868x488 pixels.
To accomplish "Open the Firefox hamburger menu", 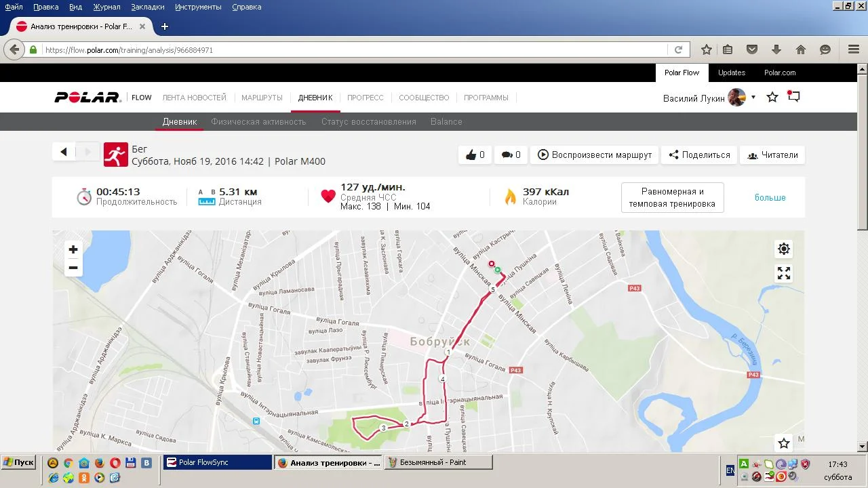I will click(x=854, y=49).
